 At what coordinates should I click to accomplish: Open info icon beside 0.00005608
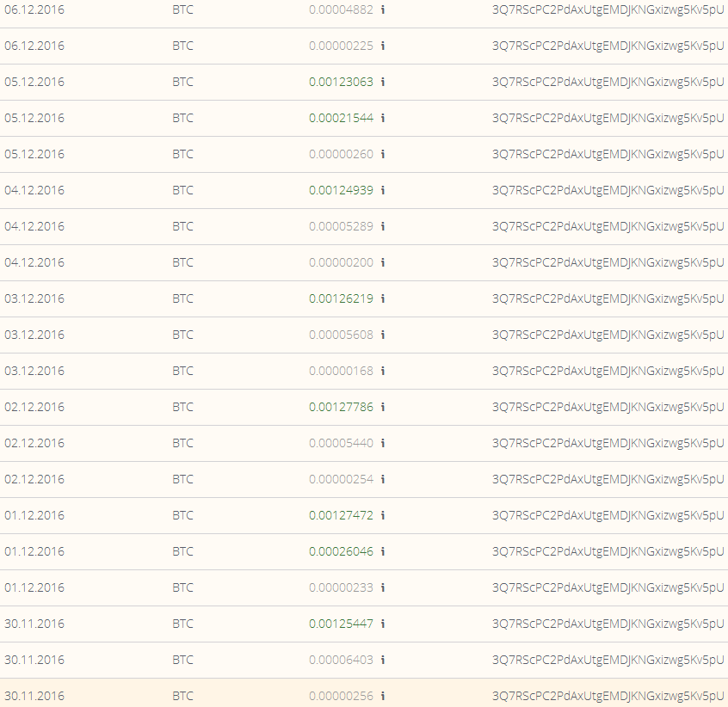(x=383, y=335)
